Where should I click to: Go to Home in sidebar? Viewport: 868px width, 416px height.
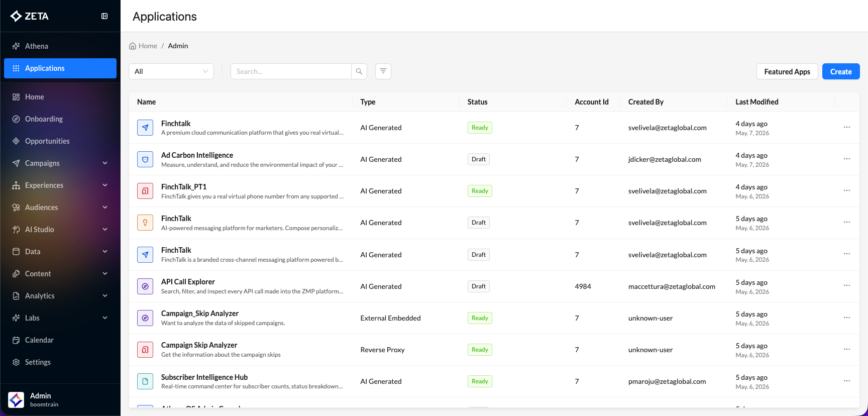click(60, 97)
